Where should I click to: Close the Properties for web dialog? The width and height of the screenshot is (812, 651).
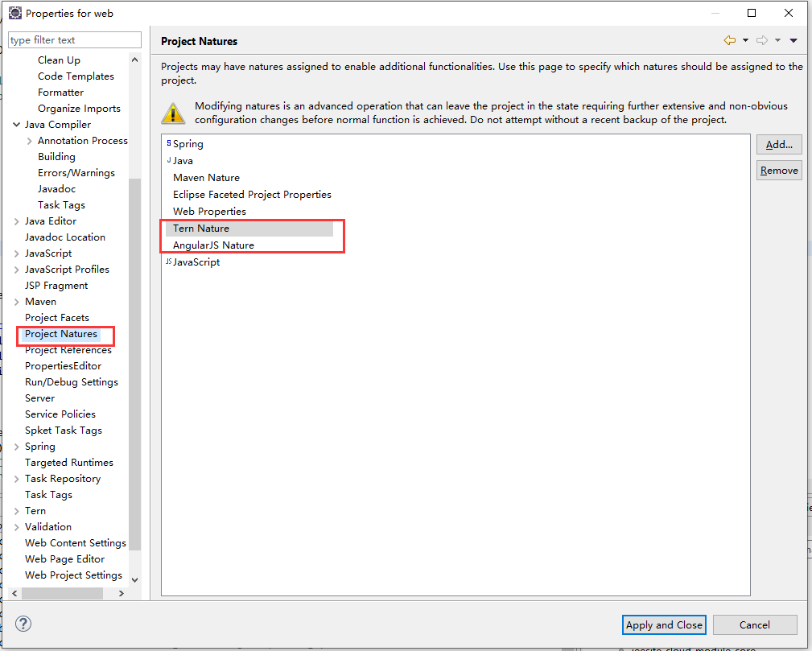click(788, 13)
